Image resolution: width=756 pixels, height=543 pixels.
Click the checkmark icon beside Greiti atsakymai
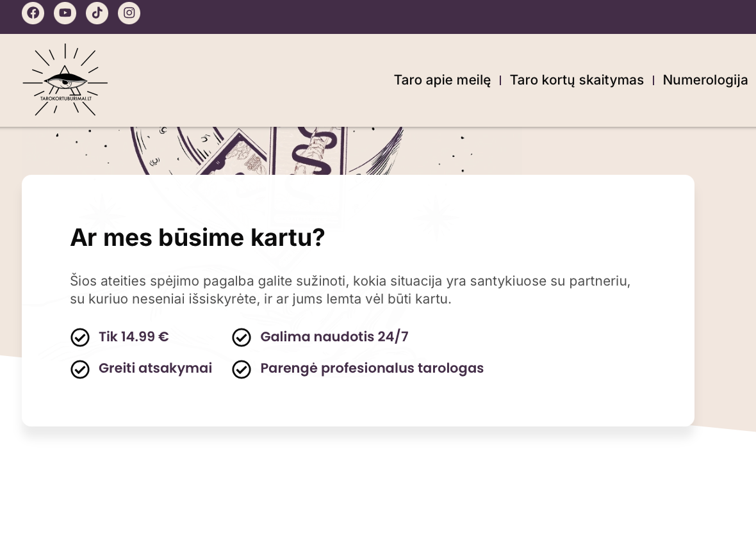point(80,369)
